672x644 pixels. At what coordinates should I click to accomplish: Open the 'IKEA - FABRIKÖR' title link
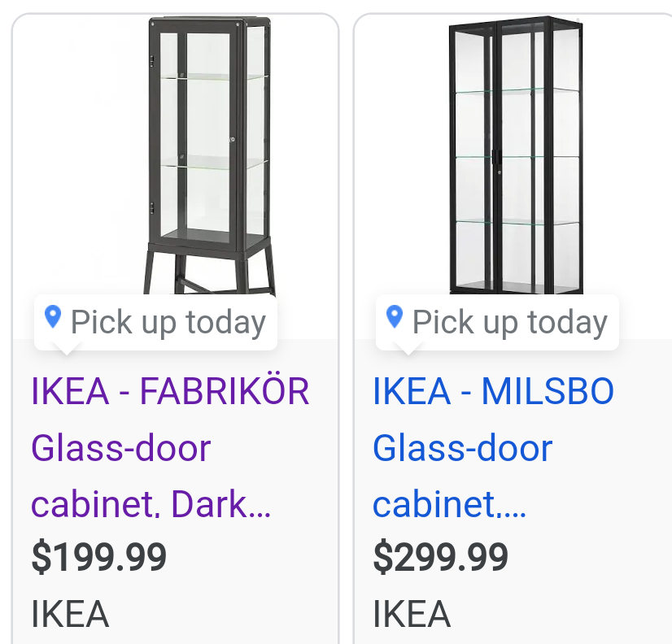[170, 391]
